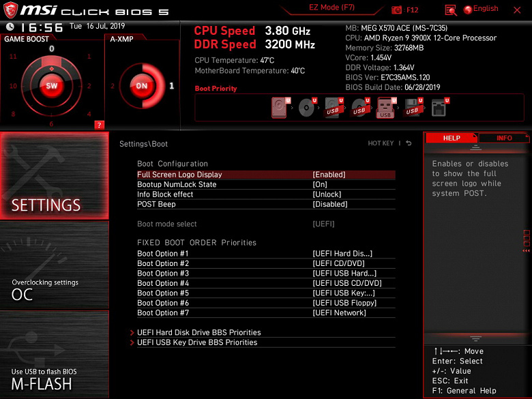Screen dimensions: 532x399
Task: Click the globe icon for language
Action: [468, 10]
